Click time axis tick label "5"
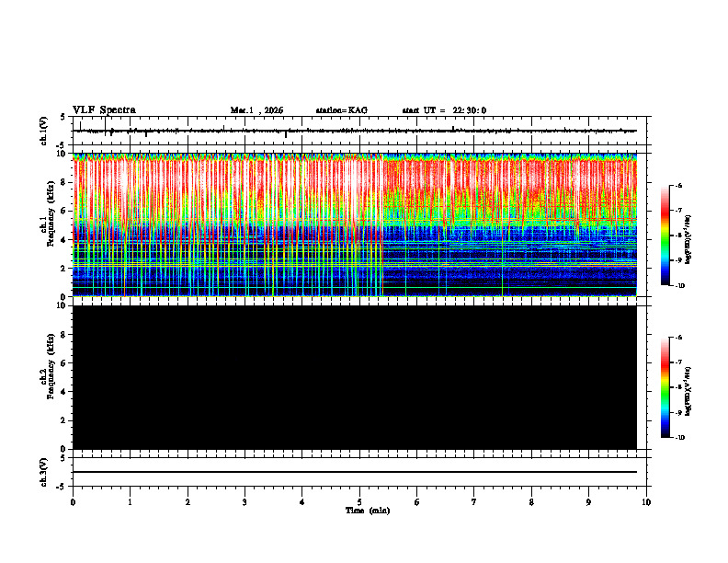Screen dimensions: 728x563 tap(359, 502)
